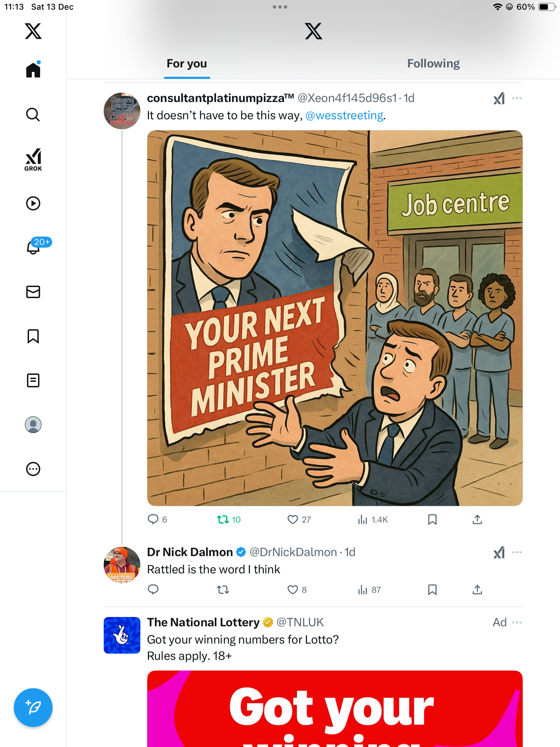Open the video tab play icon
Image resolution: width=560 pixels, height=747 pixels.
[33, 203]
